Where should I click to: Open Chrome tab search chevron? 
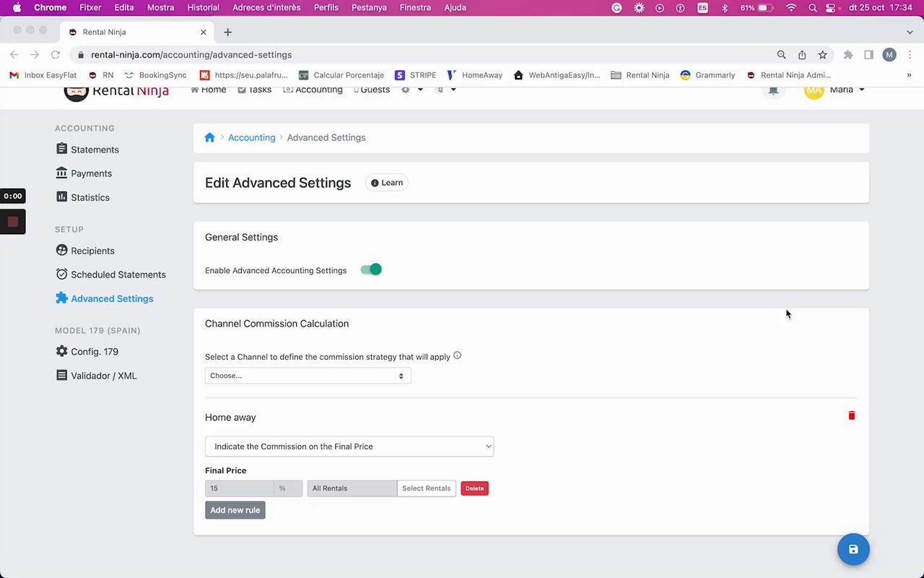click(910, 32)
